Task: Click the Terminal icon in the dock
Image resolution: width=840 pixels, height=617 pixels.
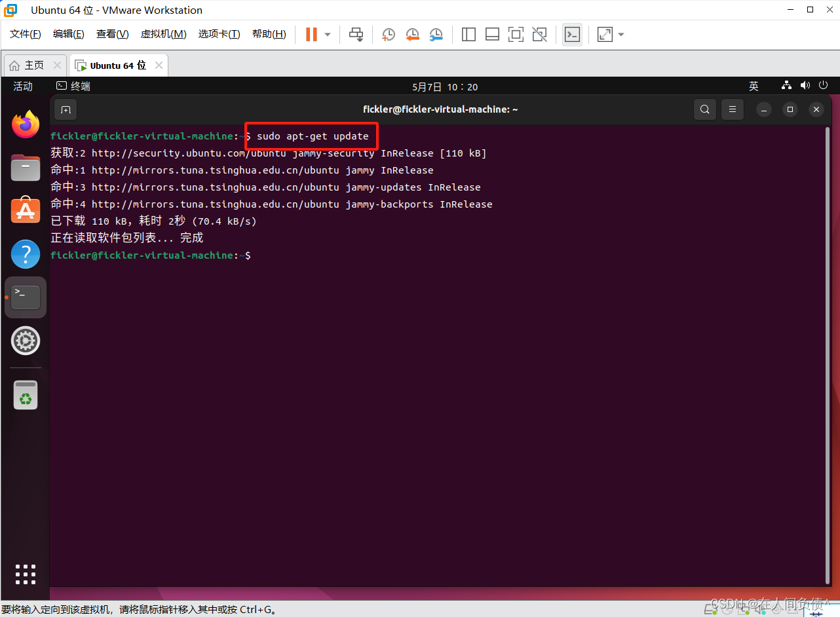Action: point(26,297)
